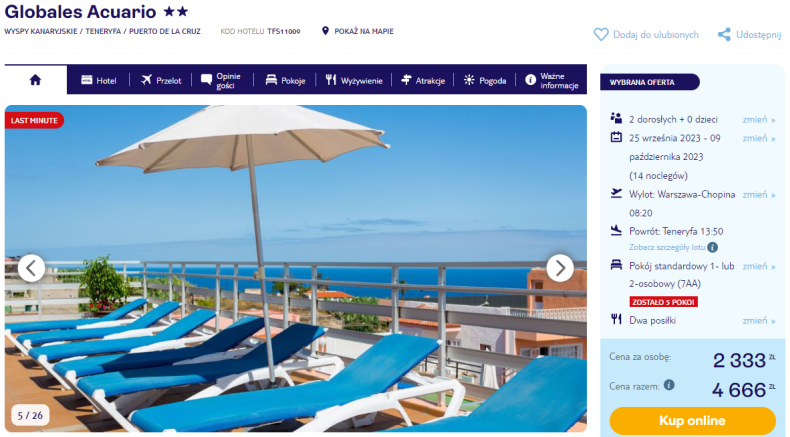Screen dimensions: 790x437
Task: Open Zobacz szczegóły lotu link
Action: (667, 247)
